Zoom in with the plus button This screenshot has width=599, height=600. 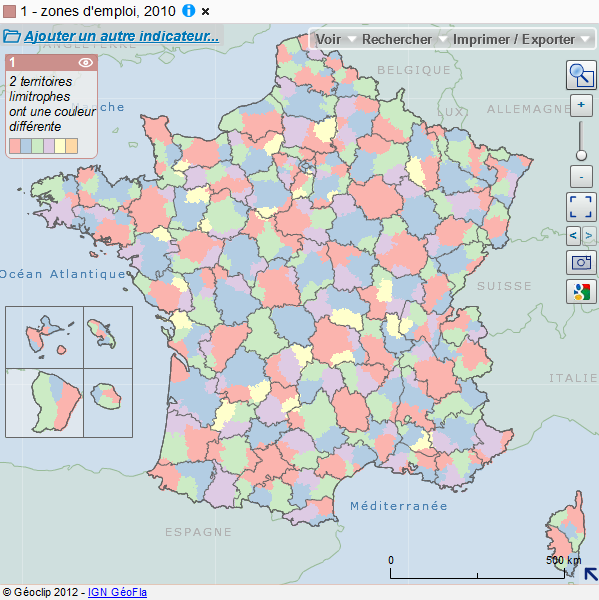581,105
